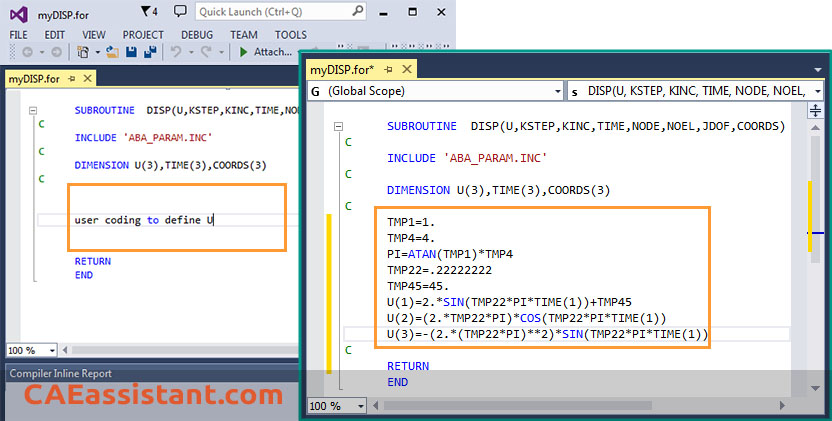Click the Redo toolbar icon

point(206,52)
